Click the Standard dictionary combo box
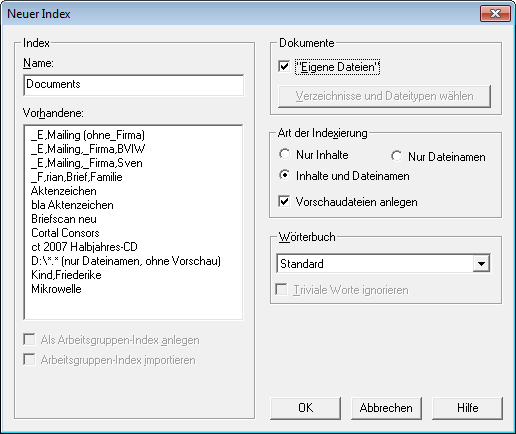516x434 pixels. coord(383,264)
